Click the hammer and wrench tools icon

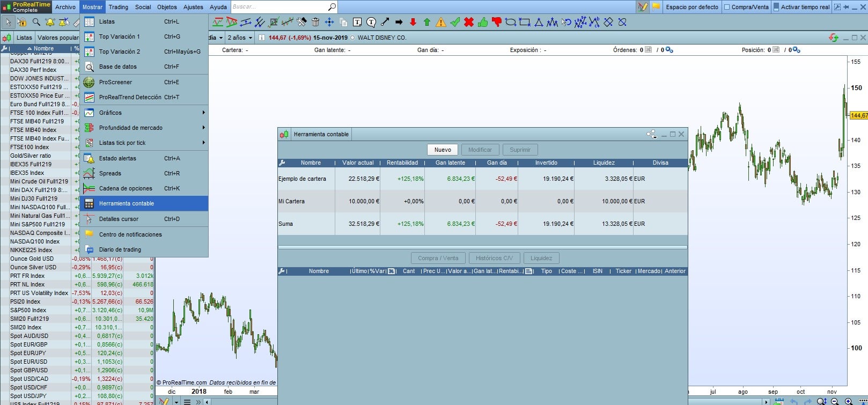tap(301, 22)
